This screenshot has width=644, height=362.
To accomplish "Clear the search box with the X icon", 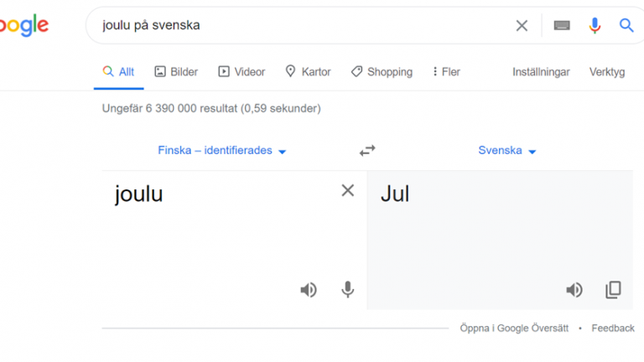I will (522, 25).
